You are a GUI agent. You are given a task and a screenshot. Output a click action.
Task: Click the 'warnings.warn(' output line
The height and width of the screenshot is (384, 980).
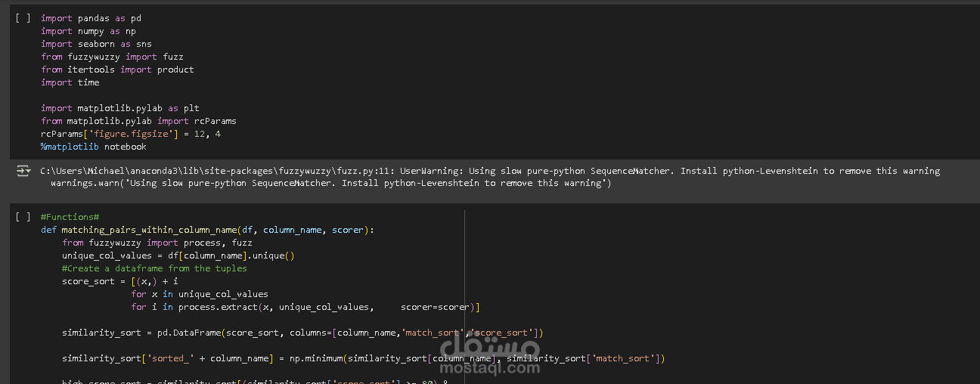point(330,183)
